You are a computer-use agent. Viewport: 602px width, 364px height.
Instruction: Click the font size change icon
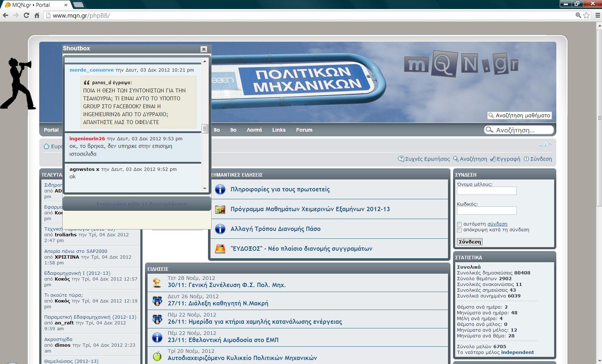point(545,145)
